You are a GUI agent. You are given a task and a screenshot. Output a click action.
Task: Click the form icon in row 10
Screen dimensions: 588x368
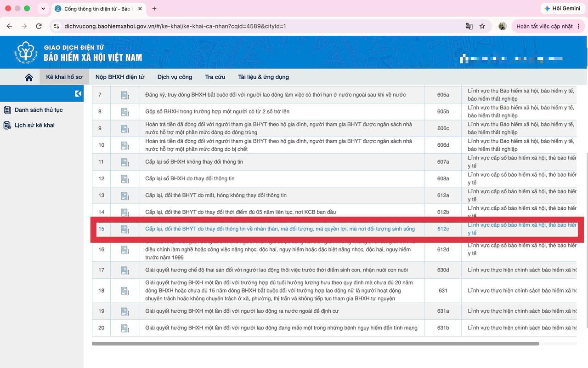(x=125, y=145)
